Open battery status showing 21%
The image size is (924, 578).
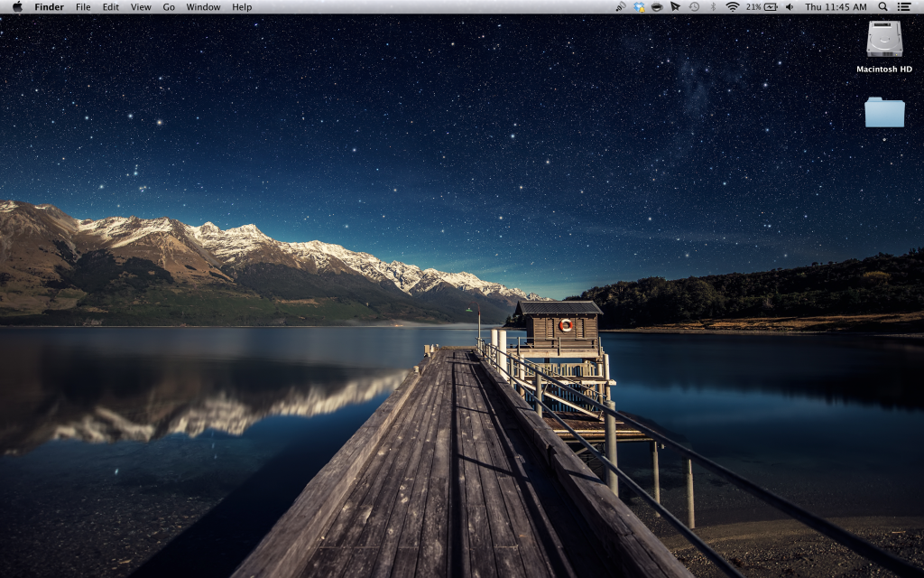click(x=762, y=7)
